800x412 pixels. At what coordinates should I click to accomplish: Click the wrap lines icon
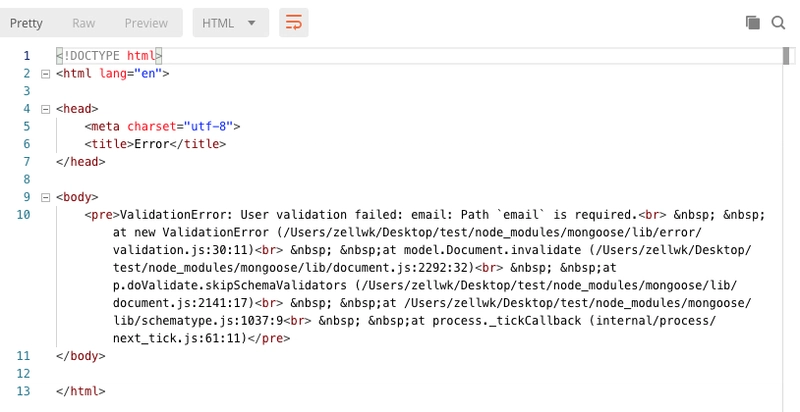[x=294, y=22]
